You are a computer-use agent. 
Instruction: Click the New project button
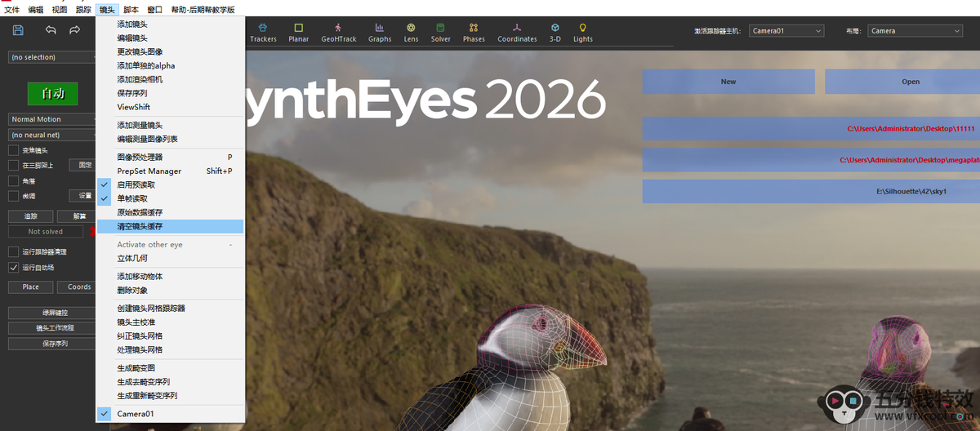(x=728, y=82)
